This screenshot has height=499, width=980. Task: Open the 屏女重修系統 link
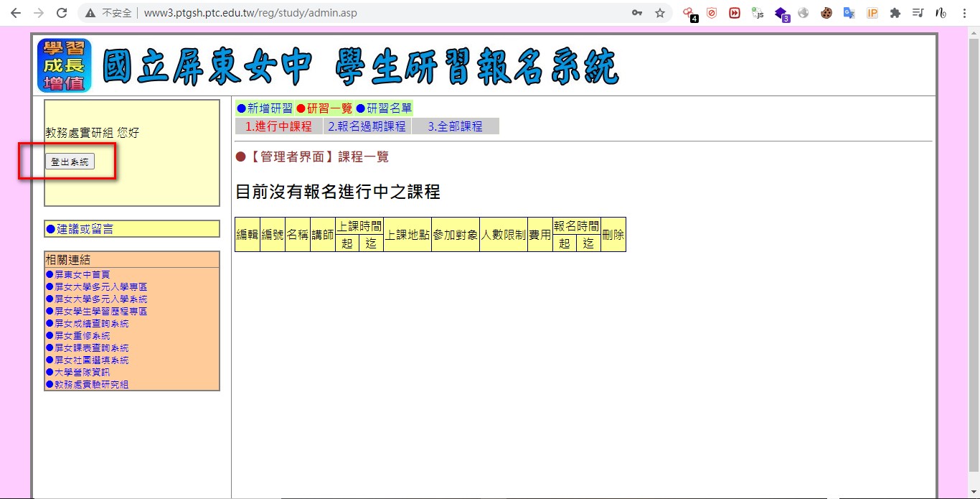tap(77, 335)
